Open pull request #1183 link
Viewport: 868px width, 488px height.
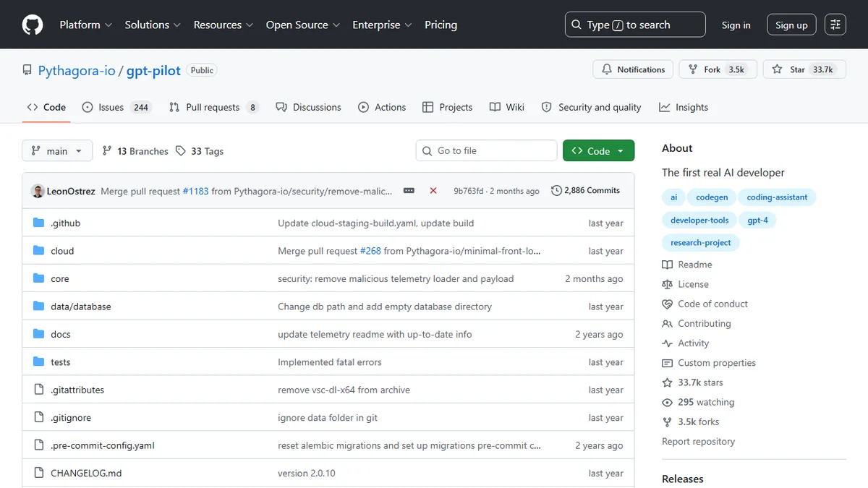[195, 191]
